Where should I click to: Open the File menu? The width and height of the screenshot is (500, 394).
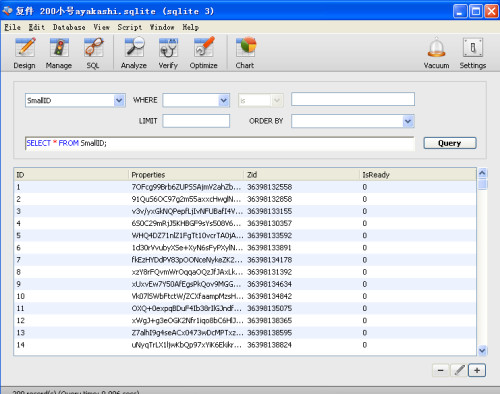[12, 27]
